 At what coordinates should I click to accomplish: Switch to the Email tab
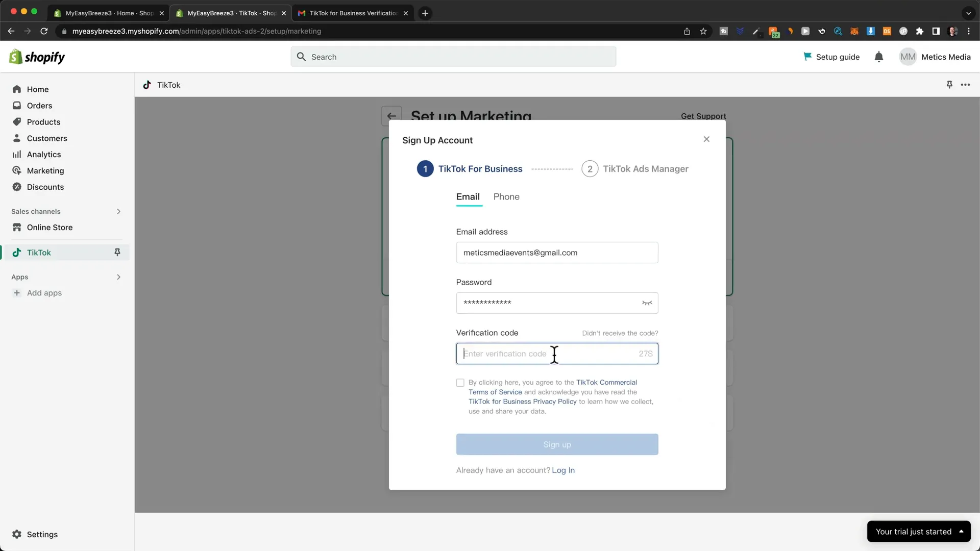coord(468,197)
